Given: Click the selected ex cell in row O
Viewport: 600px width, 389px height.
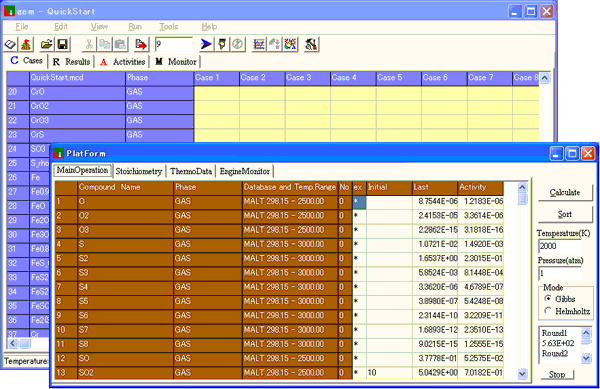Looking at the screenshot, I should [x=359, y=202].
